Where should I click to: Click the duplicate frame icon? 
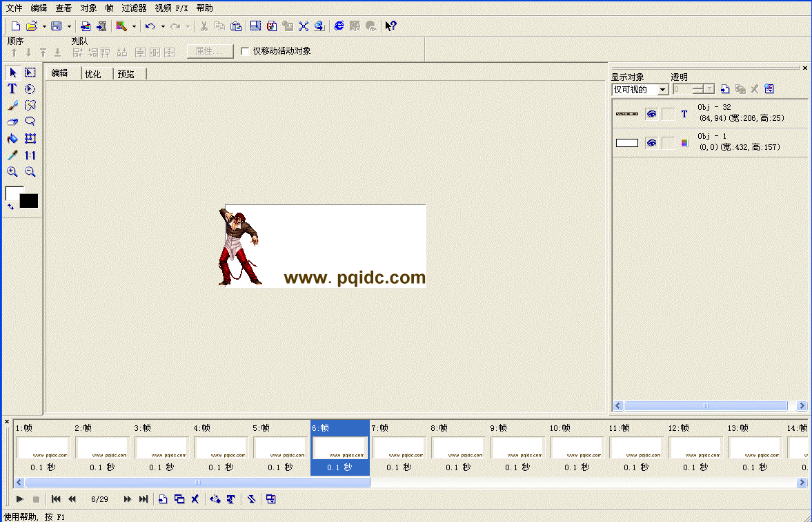pyautogui.click(x=179, y=499)
